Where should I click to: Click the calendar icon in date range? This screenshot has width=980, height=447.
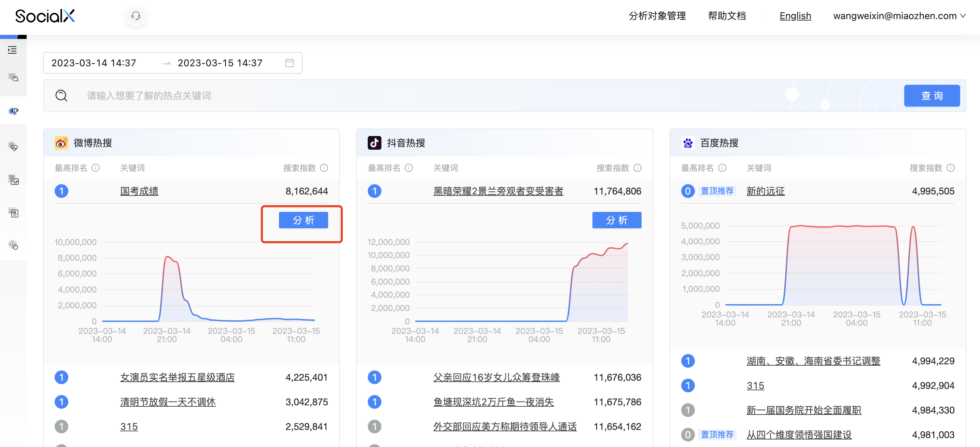coord(289,63)
